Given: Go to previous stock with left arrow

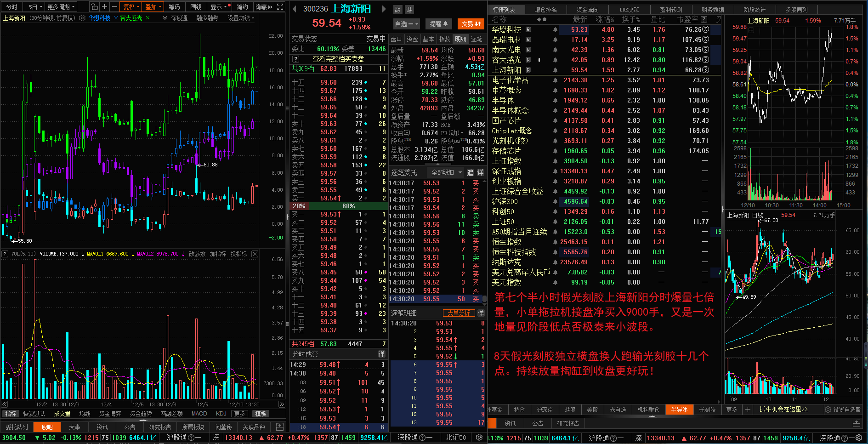Looking at the screenshot, I should (x=295, y=9).
